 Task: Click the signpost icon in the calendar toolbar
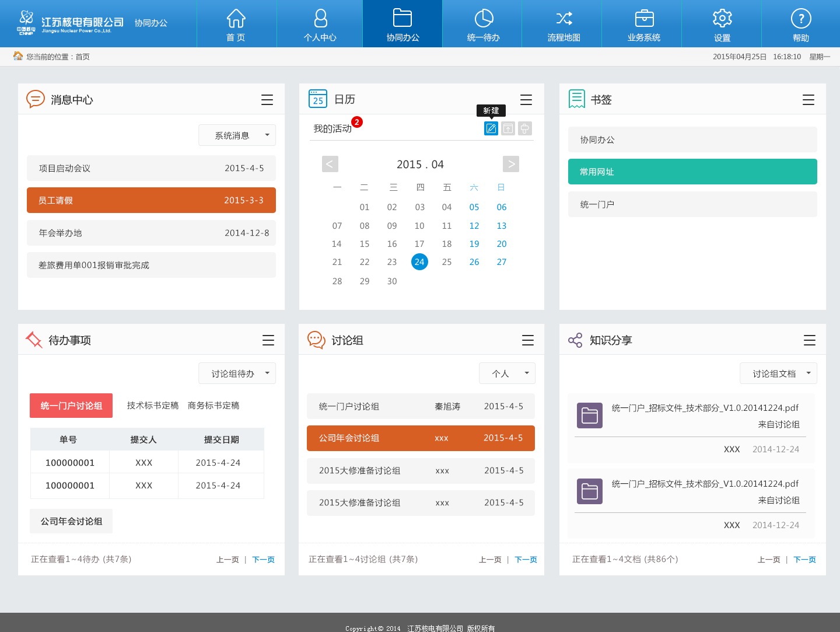coord(524,128)
